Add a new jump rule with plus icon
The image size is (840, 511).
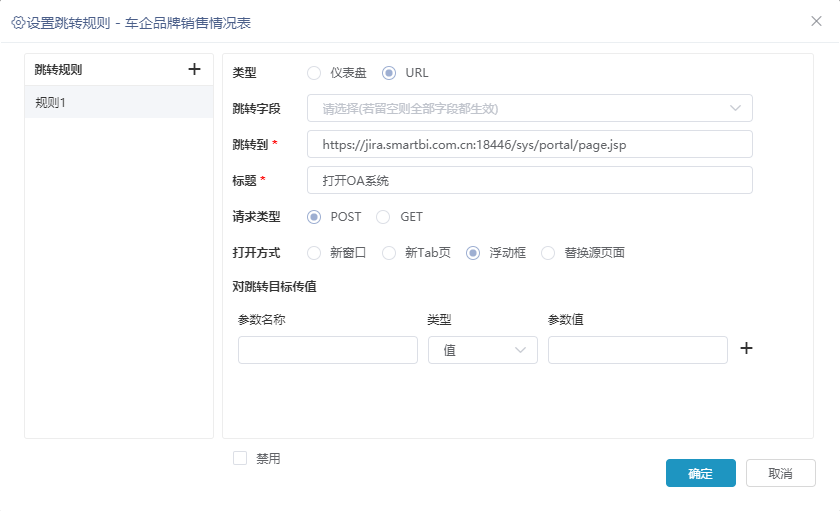click(x=194, y=69)
